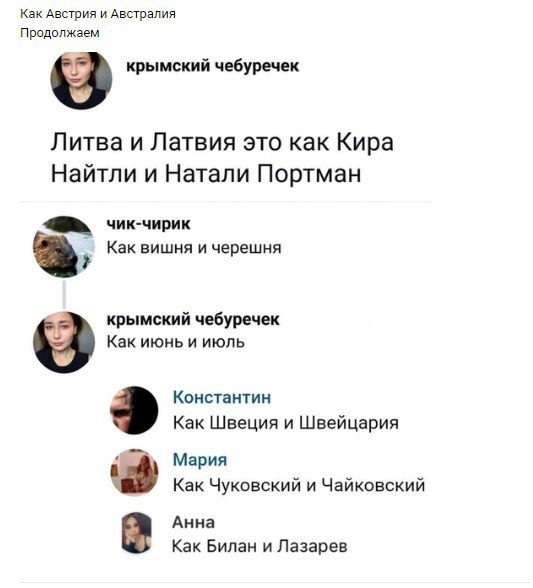Select the comment 'Как Швеция и Швейцария'
This screenshot has height=588, width=533.
point(285,423)
